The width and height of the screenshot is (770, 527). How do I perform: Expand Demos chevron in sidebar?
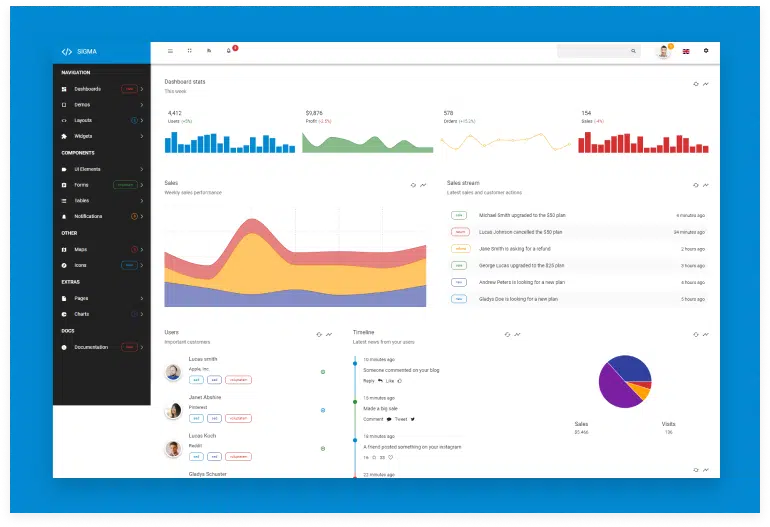142,105
